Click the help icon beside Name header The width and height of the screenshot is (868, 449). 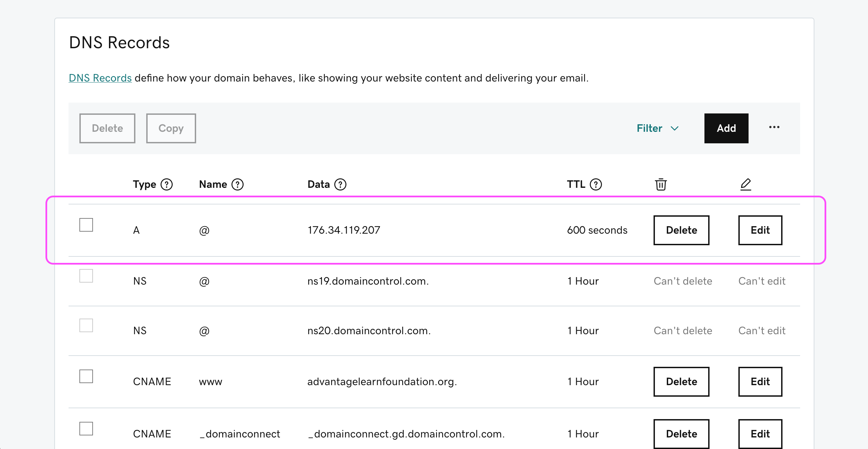click(x=238, y=184)
